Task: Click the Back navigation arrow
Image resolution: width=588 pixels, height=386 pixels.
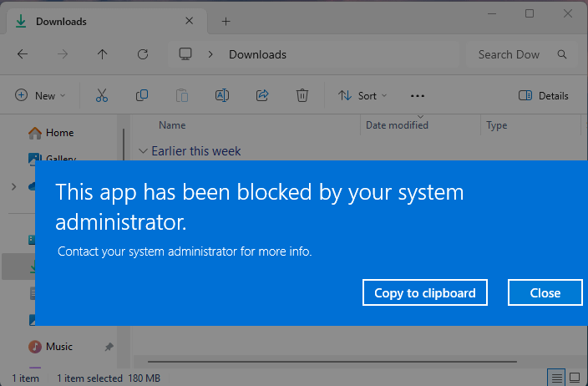Action: tap(23, 54)
